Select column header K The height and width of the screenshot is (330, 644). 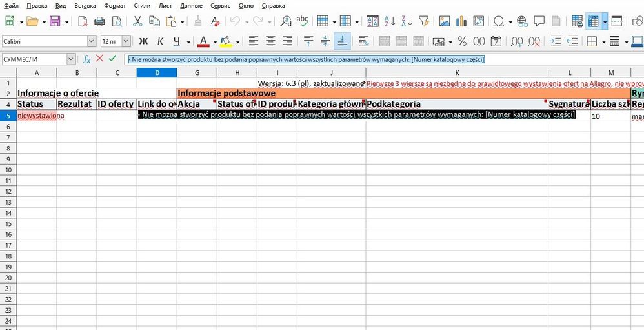[x=457, y=72]
